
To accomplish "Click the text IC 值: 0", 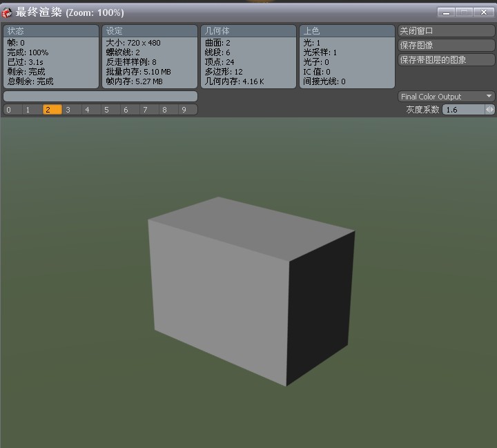I will pyautogui.click(x=317, y=72).
